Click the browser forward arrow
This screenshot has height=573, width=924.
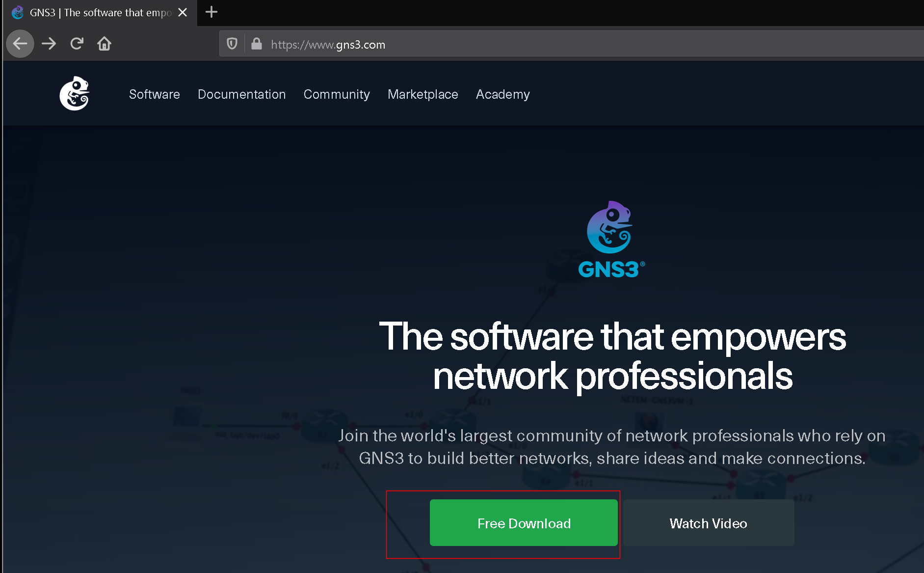pyautogui.click(x=49, y=44)
